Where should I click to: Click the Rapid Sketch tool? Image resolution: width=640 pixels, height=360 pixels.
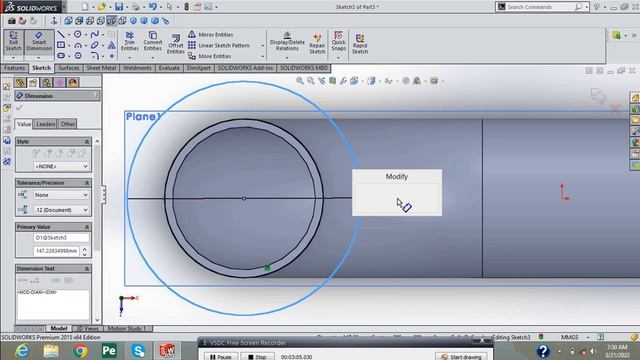[x=360, y=44]
